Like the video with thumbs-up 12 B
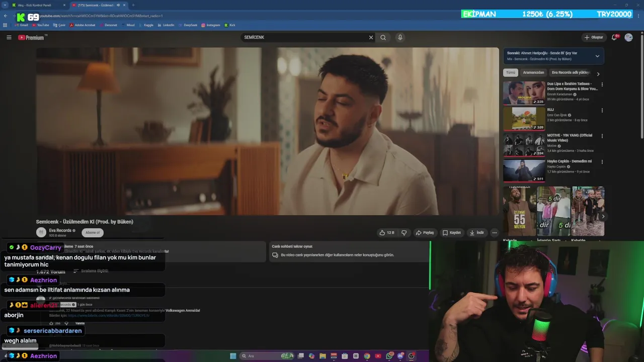Screen dimensions: 644x362 click(x=387, y=233)
